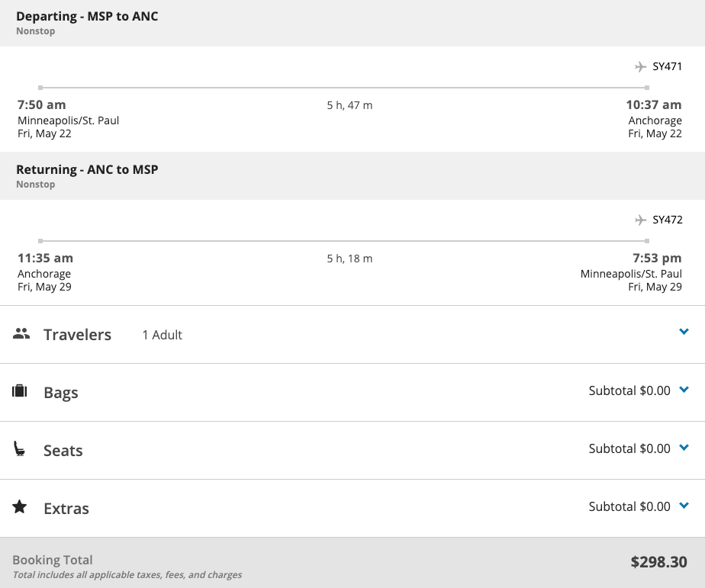Viewport: 705px width, 588px height.
Task: Click the 1 Adult travelers summary
Action: [162, 335]
